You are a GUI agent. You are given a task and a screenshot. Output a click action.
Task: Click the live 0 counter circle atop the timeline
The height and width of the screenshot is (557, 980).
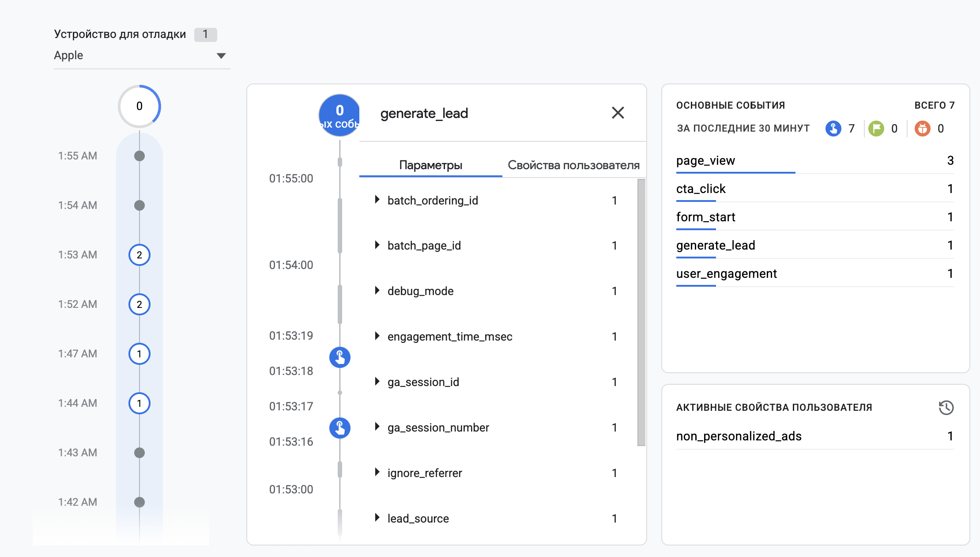[x=139, y=106]
